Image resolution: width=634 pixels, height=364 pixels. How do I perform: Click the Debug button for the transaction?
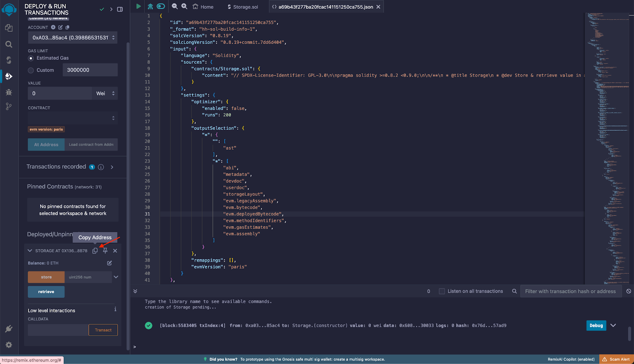pyautogui.click(x=596, y=326)
